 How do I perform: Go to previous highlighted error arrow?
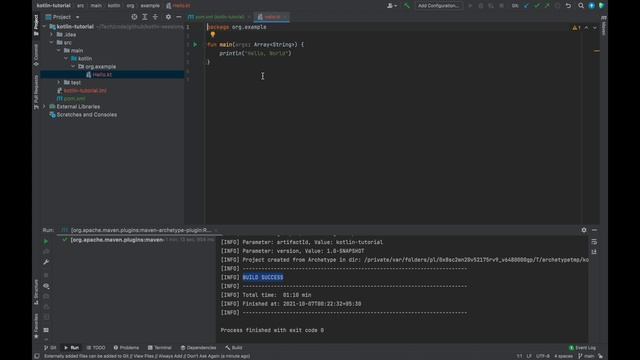coord(587,27)
